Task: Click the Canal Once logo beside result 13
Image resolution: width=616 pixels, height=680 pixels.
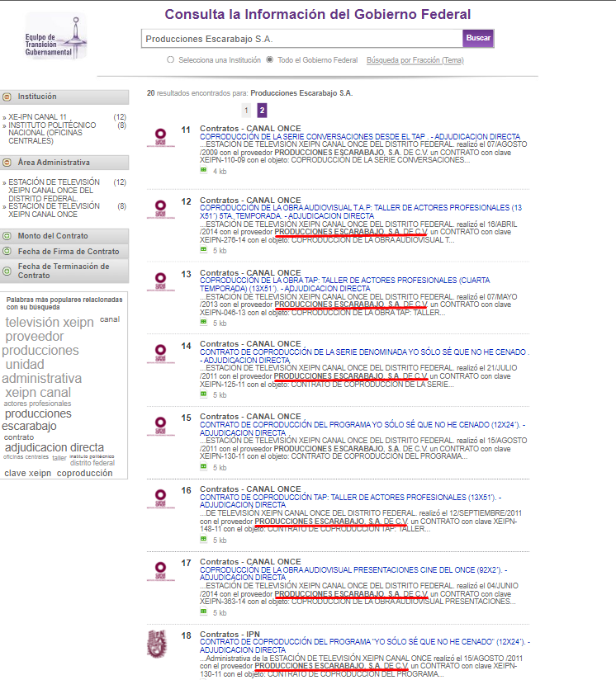Action: 160,281
